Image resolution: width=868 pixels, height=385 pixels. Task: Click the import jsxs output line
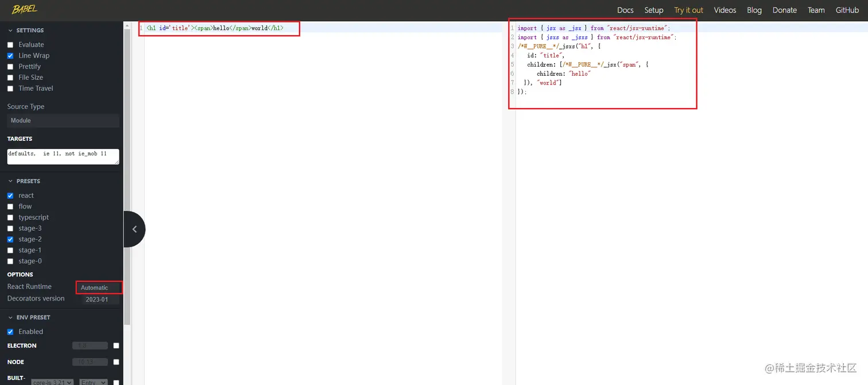pyautogui.click(x=597, y=37)
